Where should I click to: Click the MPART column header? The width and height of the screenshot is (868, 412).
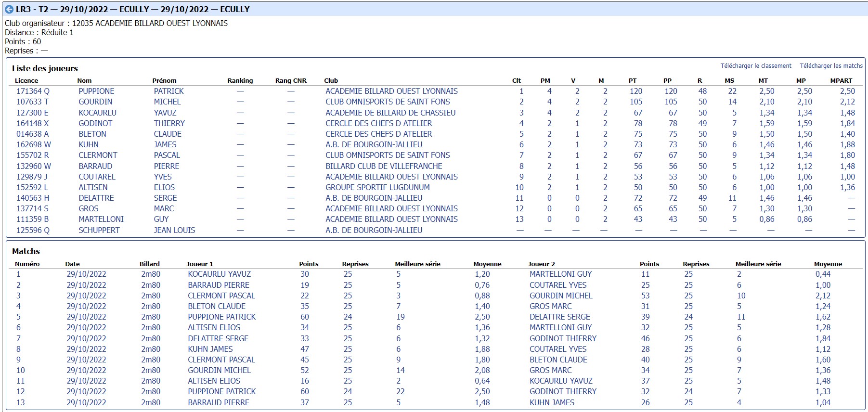point(841,80)
